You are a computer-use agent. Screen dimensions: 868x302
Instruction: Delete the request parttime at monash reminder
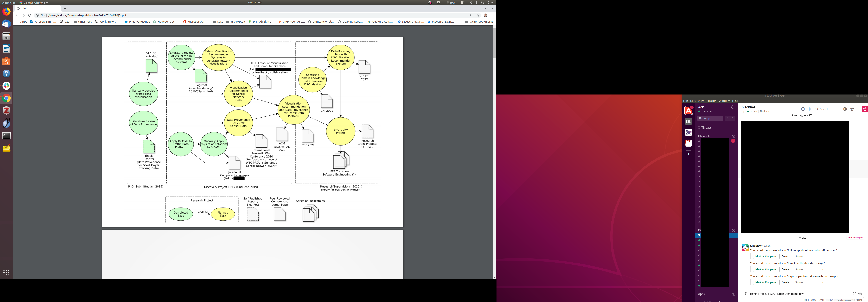click(785, 282)
